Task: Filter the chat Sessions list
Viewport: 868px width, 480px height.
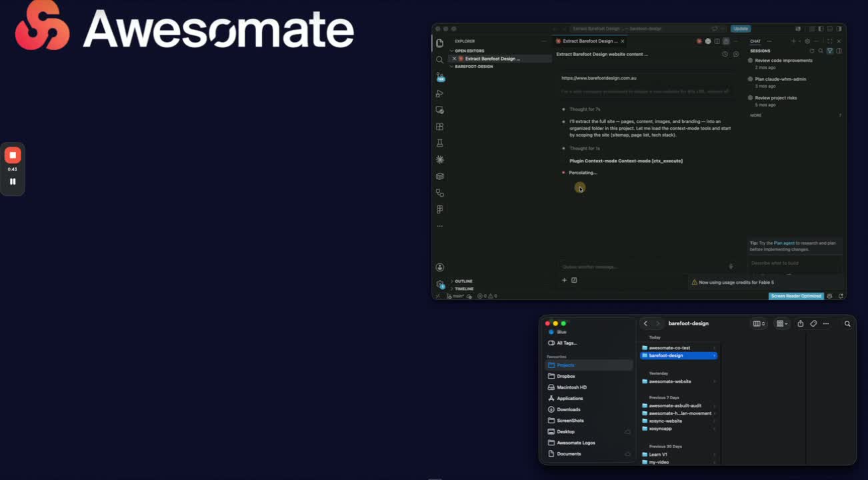Action: [x=830, y=51]
